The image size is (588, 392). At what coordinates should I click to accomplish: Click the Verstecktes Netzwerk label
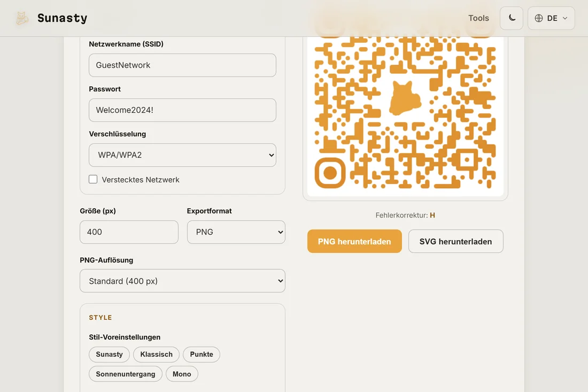click(141, 180)
